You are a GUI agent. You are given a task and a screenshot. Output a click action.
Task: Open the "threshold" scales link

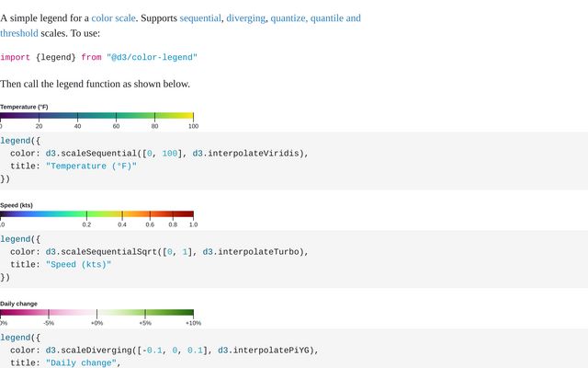point(19,33)
